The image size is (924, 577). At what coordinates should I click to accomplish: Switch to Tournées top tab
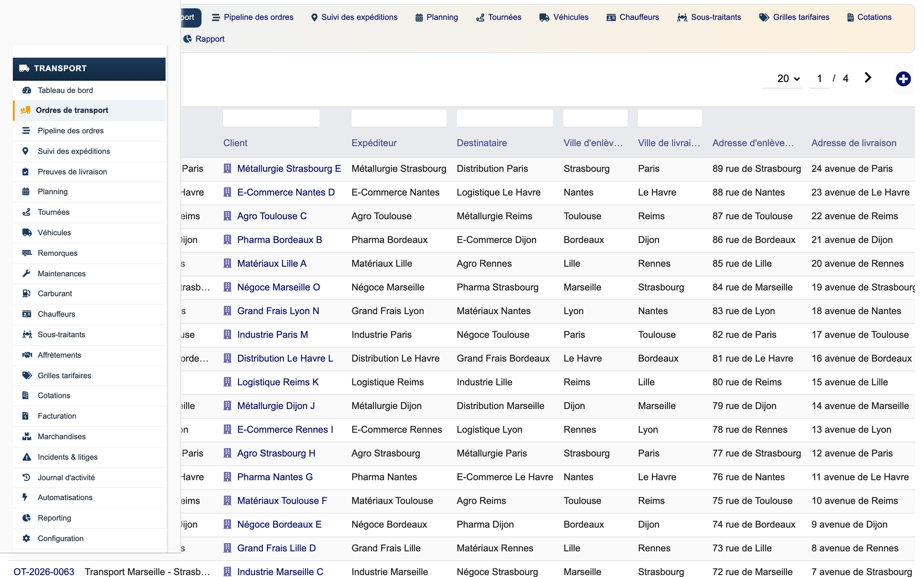(x=499, y=17)
